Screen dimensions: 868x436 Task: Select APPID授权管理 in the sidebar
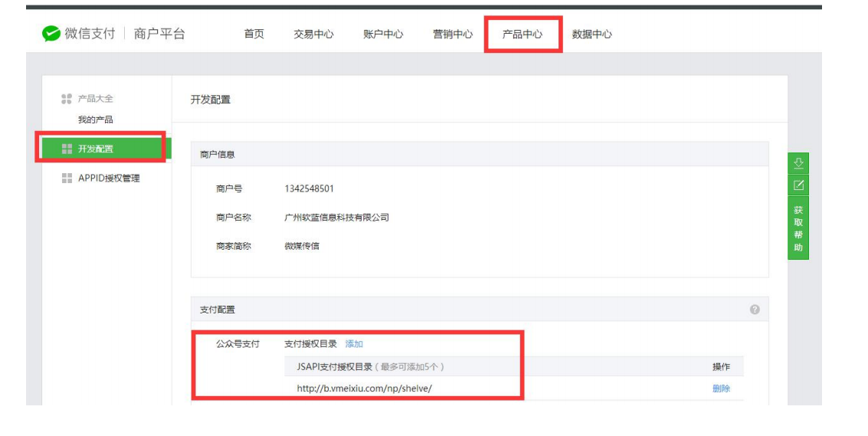(x=109, y=179)
